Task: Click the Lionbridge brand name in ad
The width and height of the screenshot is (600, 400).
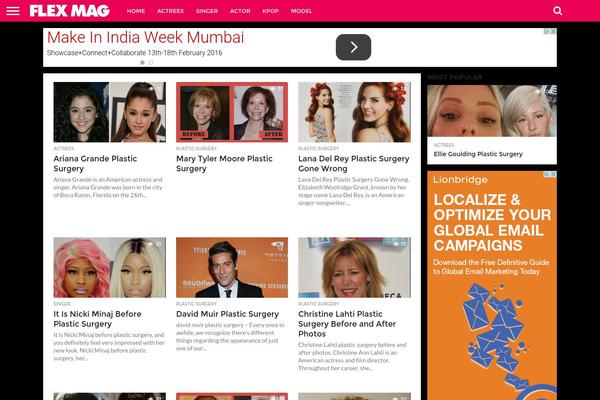Action: (460, 180)
